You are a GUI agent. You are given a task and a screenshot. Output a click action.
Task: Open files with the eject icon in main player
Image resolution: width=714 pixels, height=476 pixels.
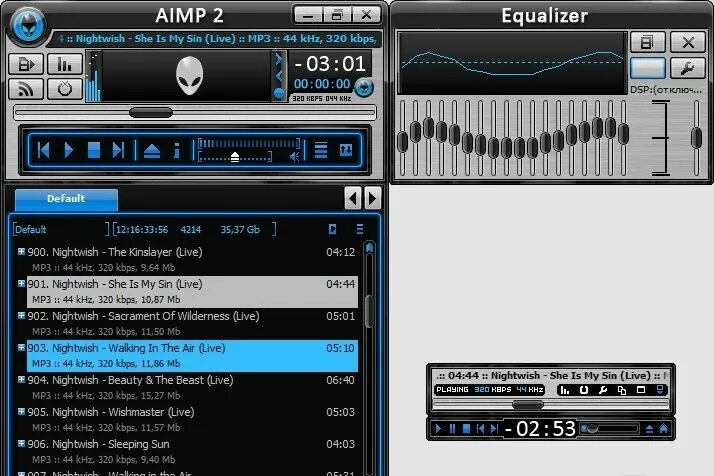tap(152, 151)
